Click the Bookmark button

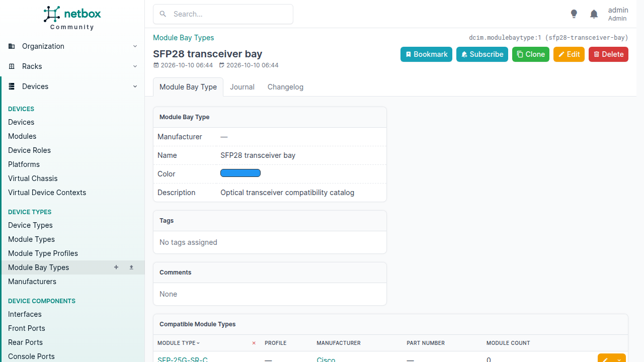tap(426, 54)
